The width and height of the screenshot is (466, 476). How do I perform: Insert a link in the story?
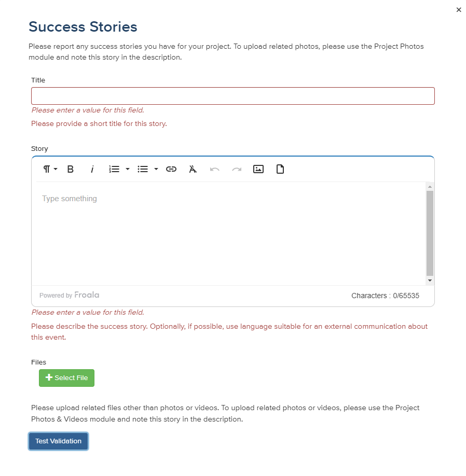[x=171, y=169]
